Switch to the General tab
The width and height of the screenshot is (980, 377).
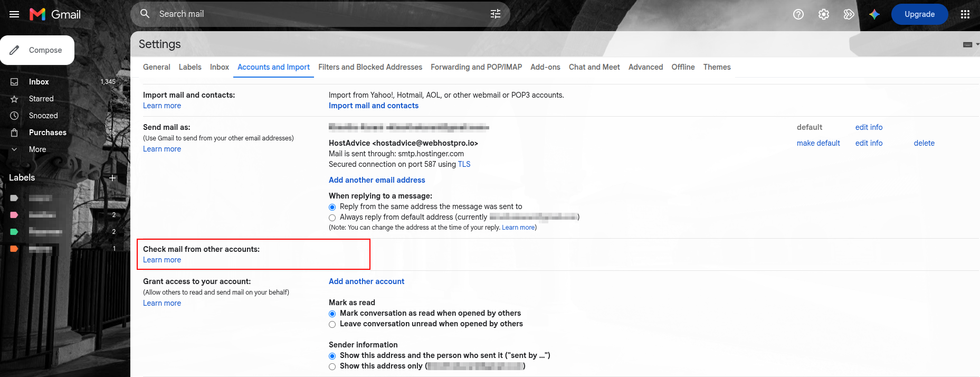[x=156, y=67]
